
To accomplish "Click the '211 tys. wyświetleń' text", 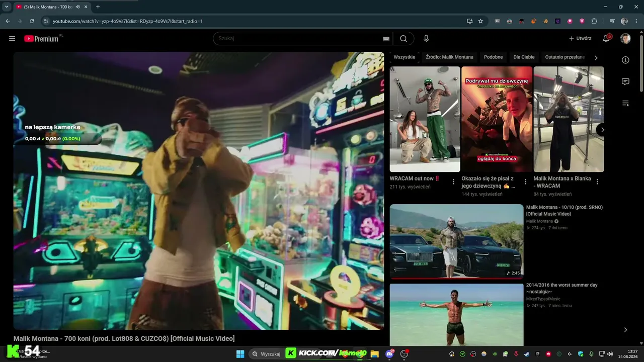I will (410, 187).
